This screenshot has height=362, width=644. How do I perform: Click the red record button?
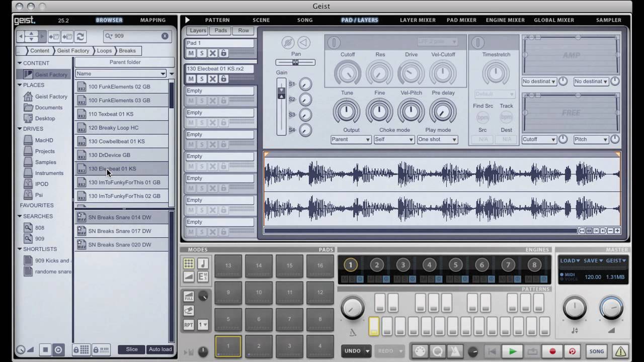click(x=552, y=351)
